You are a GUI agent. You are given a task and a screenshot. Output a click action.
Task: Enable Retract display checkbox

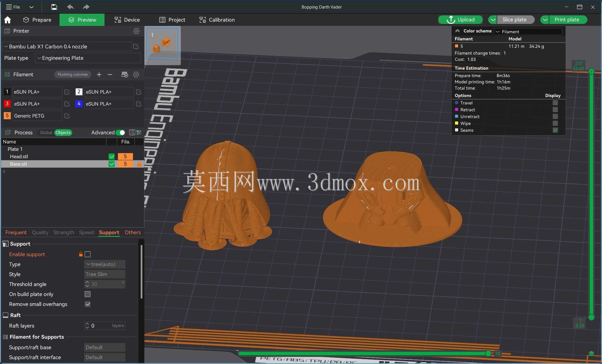tap(555, 110)
